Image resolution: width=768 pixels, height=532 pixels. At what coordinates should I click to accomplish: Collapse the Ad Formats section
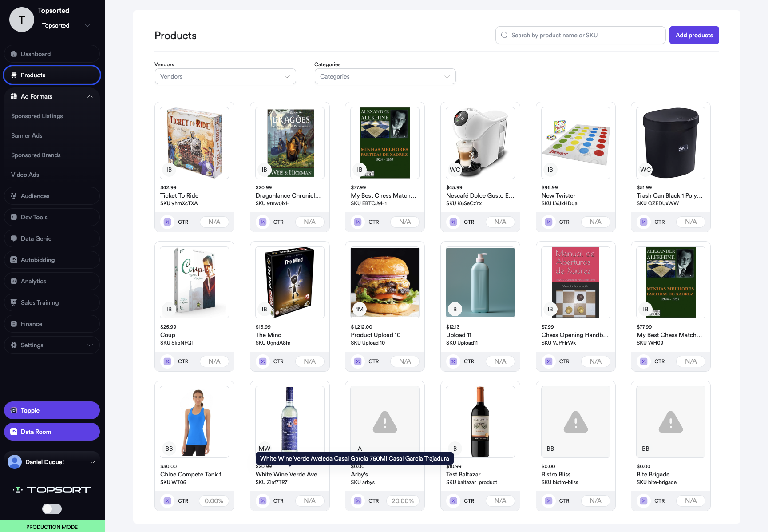click(x=90, y=96)
